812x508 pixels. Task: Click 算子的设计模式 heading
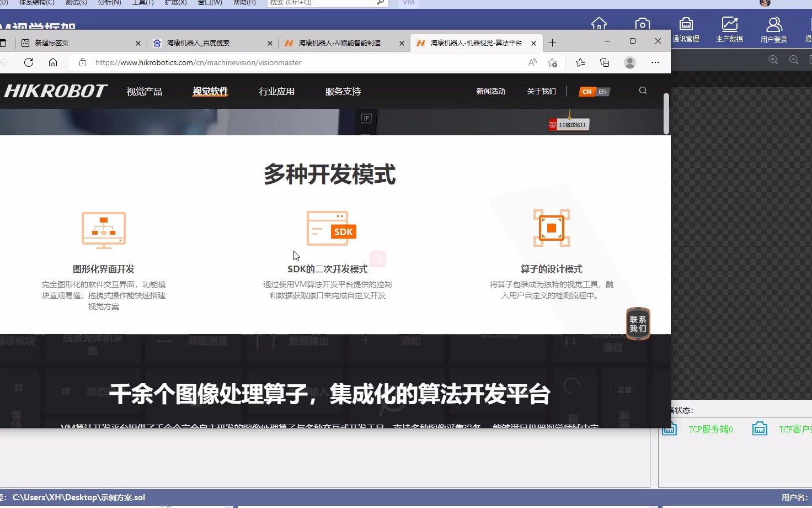pos(551,269)
